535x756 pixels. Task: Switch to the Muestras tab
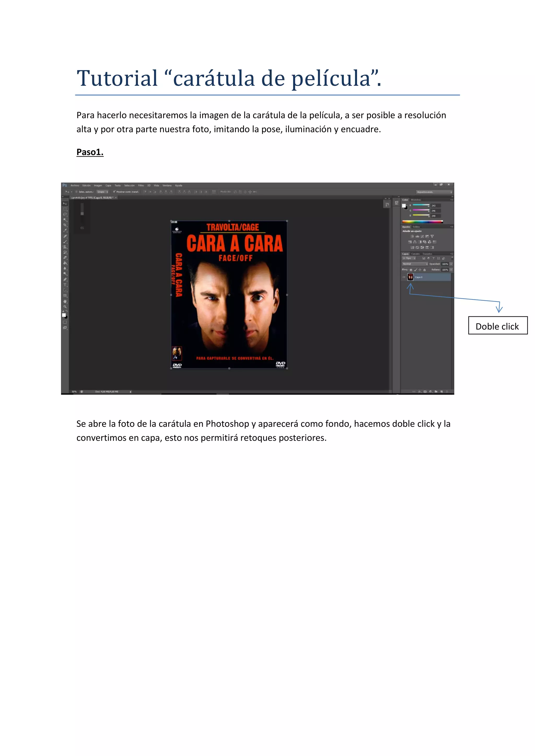pyautogui.click(x=416, y=200)
